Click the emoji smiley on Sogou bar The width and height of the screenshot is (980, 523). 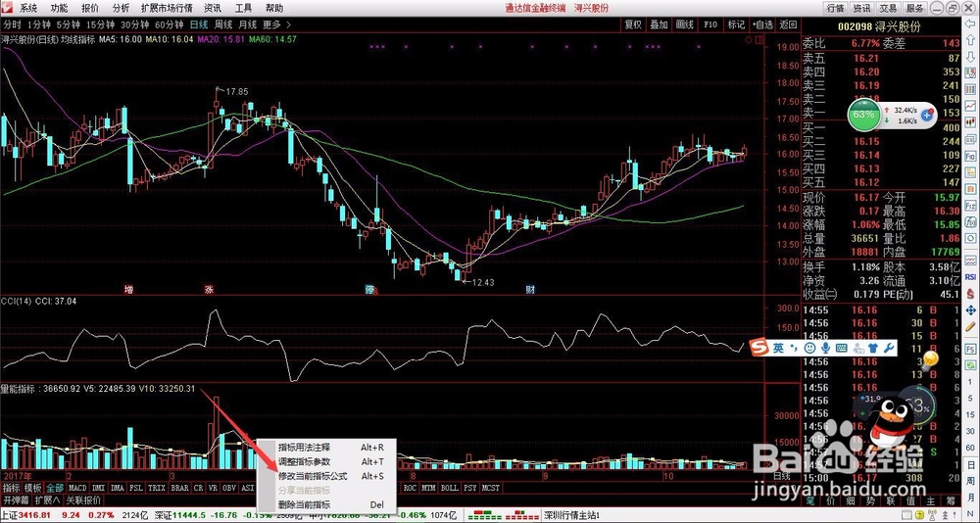[x=810, y=348]
